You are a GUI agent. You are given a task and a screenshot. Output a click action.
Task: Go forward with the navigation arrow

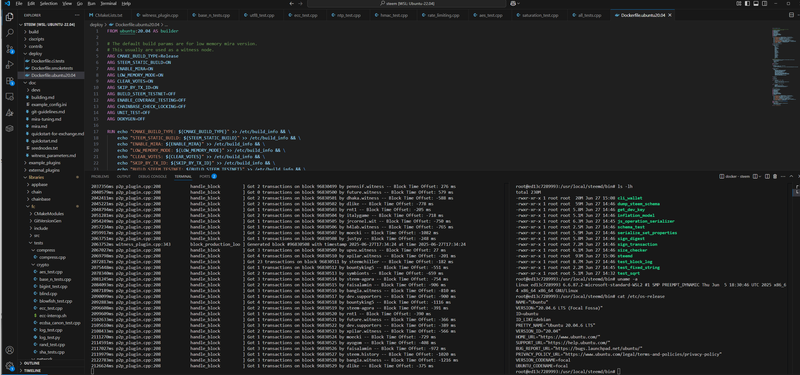pyautogui.click(x=300, y=3)
